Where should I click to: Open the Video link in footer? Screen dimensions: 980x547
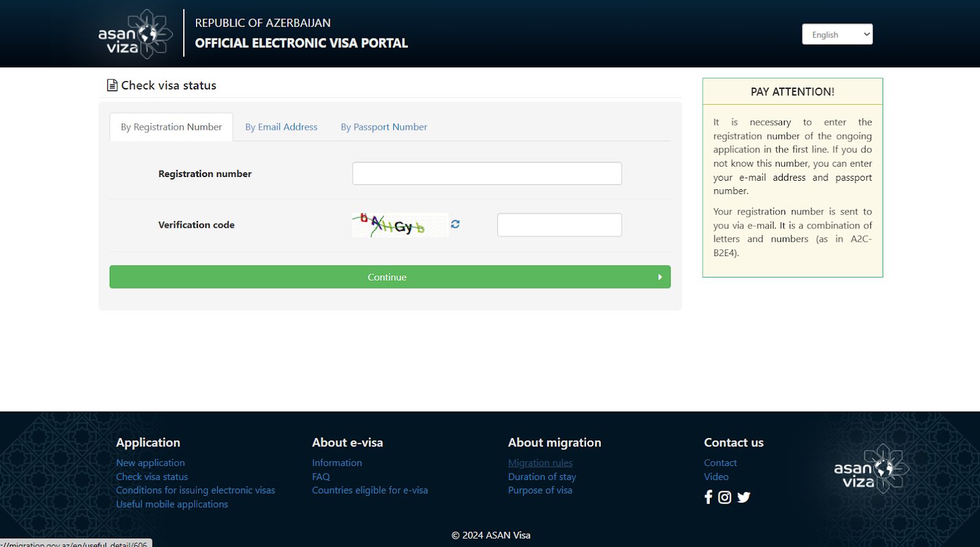(x=716, y=477)
